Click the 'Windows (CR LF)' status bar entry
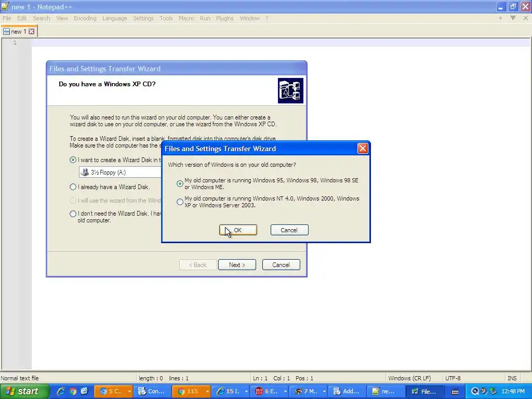Screen dimensions: 532x399 pos(409,378)
